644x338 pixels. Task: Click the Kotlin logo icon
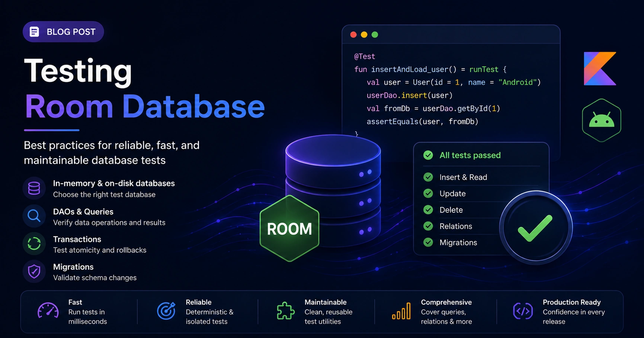pos(600,68)
